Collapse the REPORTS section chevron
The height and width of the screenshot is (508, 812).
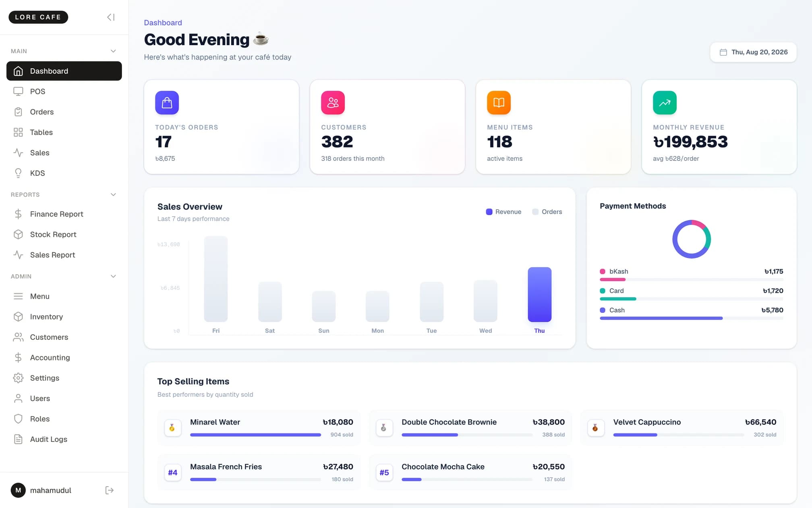pyautogui.click(x=113, y=195)
